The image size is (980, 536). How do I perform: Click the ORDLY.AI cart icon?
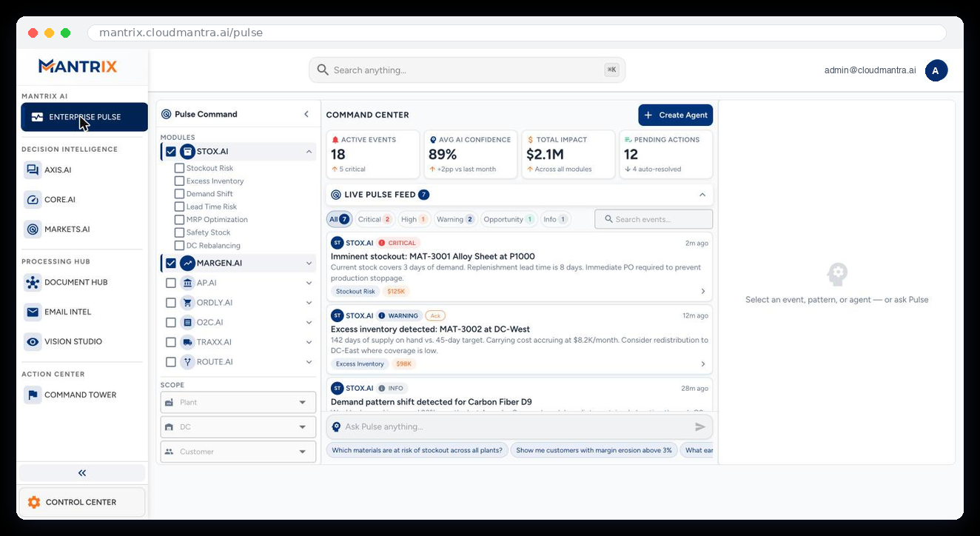pyautogui.click(x=188, y=303)
